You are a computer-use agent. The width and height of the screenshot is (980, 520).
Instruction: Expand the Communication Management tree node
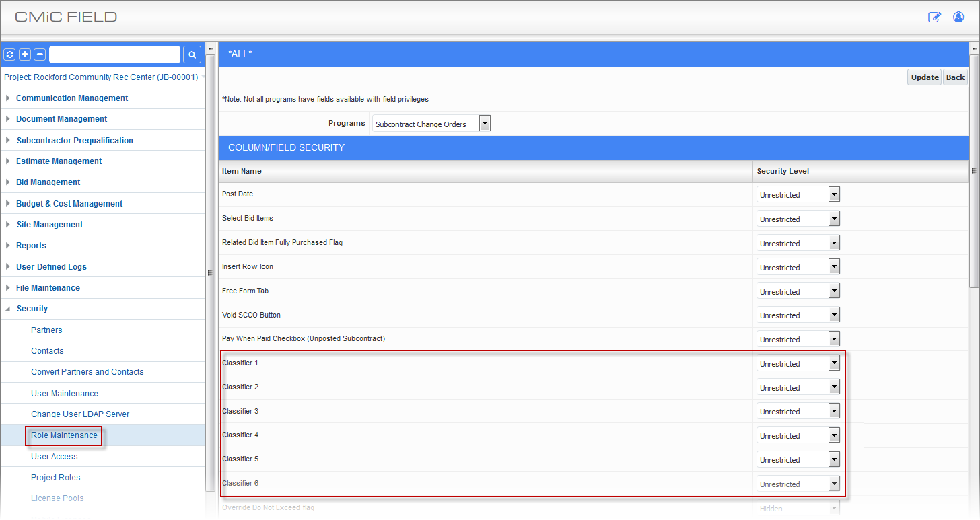pyautogui.click(x=8, y=98)
